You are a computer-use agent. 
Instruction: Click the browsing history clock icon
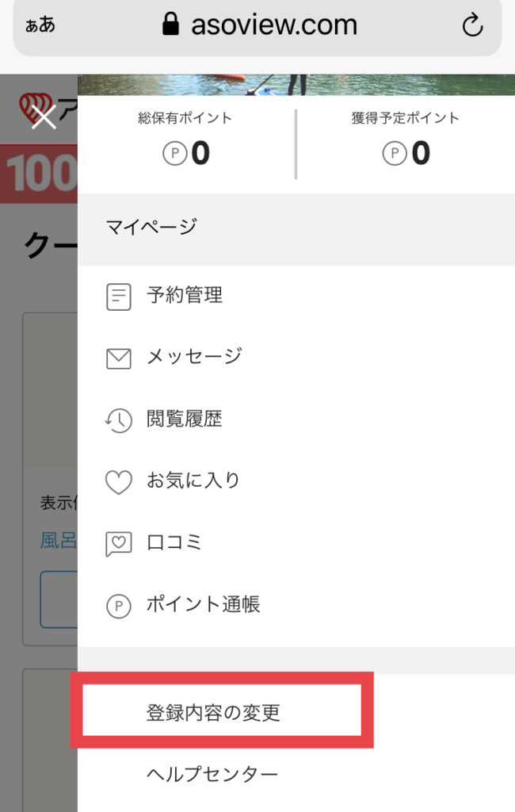tap(119, 420)
